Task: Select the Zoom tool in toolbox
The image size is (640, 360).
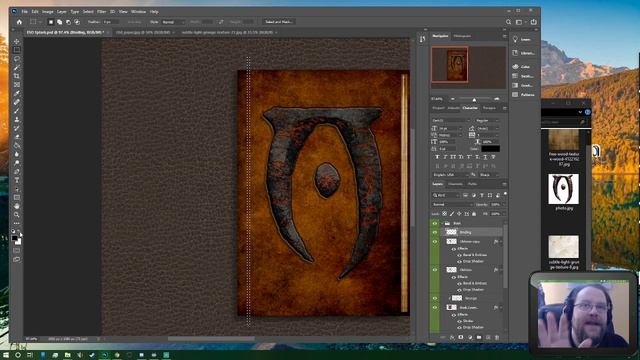Action: point(16,215)
